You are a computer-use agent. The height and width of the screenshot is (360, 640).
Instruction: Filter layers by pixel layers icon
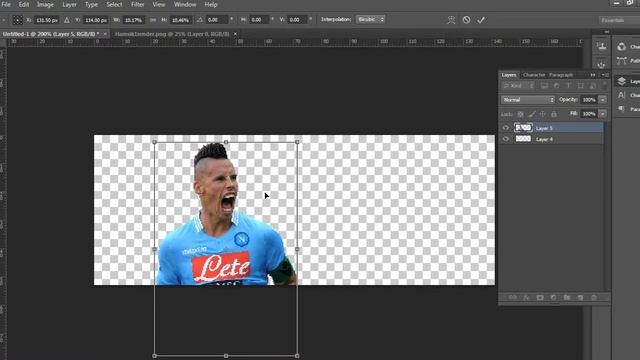pos(544,86)
